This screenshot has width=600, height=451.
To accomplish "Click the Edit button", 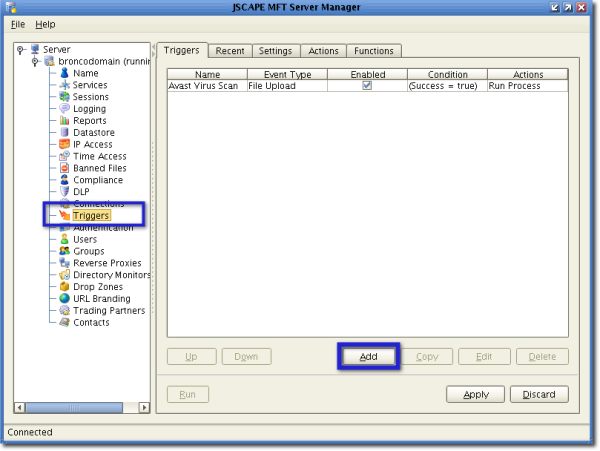I will tap(484, 357).
